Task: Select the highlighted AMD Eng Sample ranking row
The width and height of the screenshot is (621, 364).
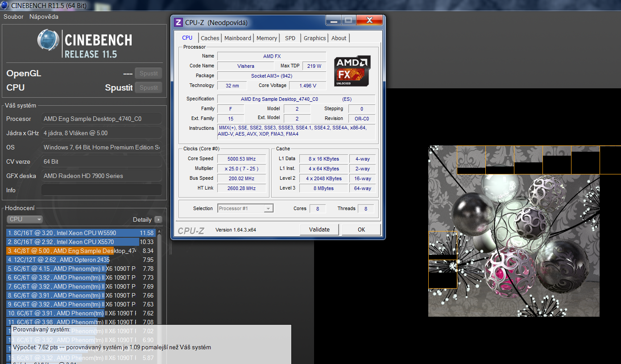Action: (x=81, y=251)
